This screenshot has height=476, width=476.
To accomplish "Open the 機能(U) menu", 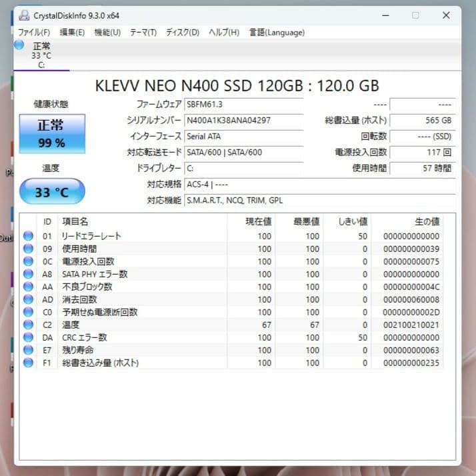I will 107,32.
